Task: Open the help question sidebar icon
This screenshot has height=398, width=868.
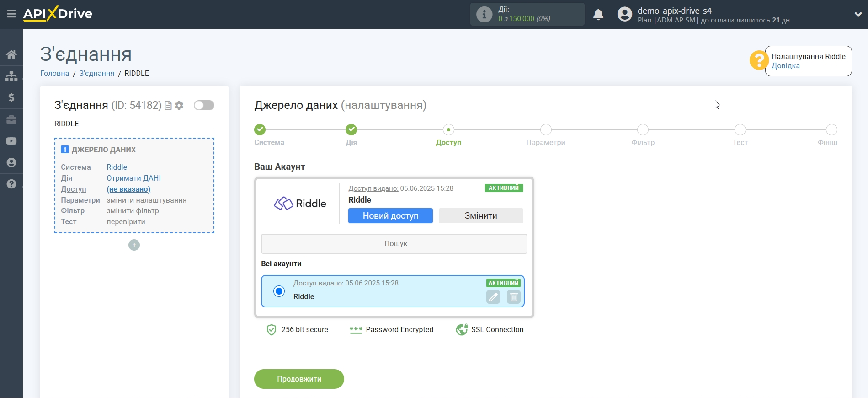Action: pos(11,184)
